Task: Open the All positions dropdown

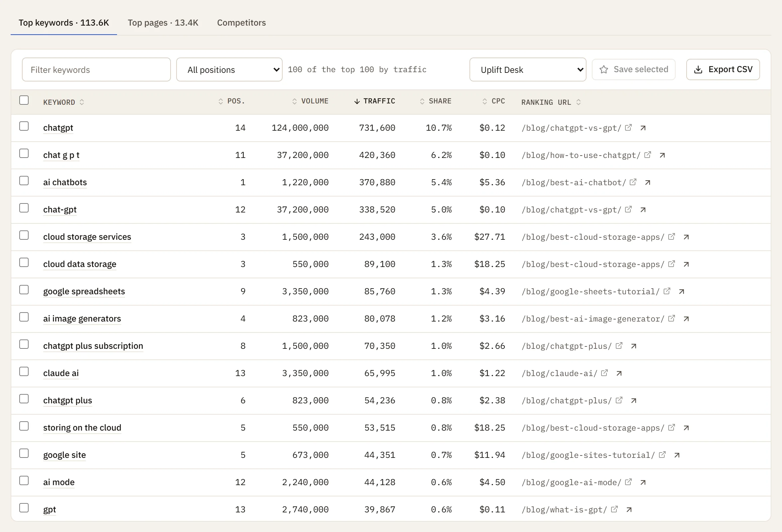Action: click(x=229, y=69)
